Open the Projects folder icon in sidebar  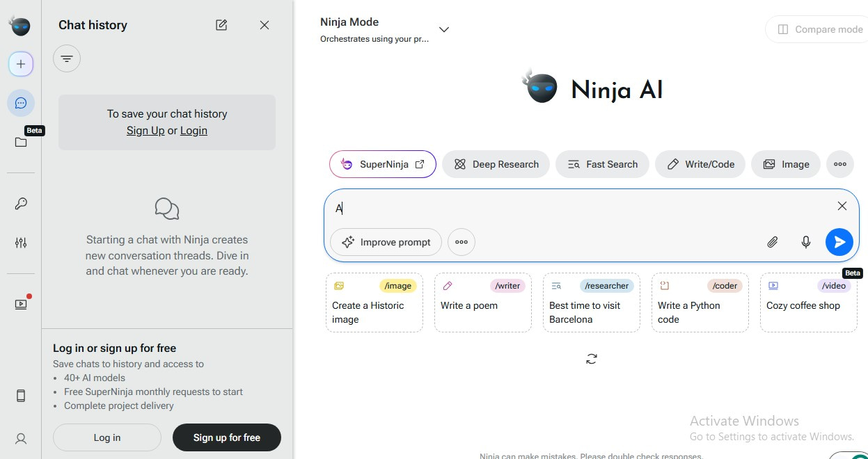(21, 142)
